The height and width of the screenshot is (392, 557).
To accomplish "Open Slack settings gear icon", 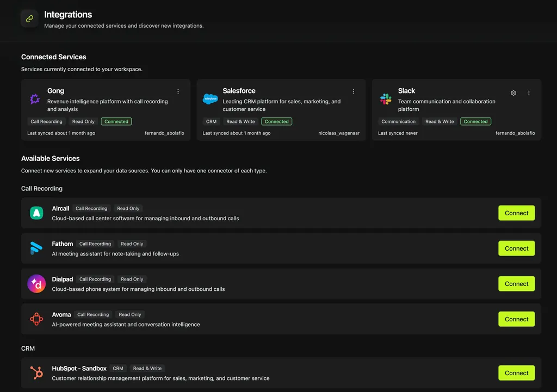I will pyautogui.click(x=513, y=93).
